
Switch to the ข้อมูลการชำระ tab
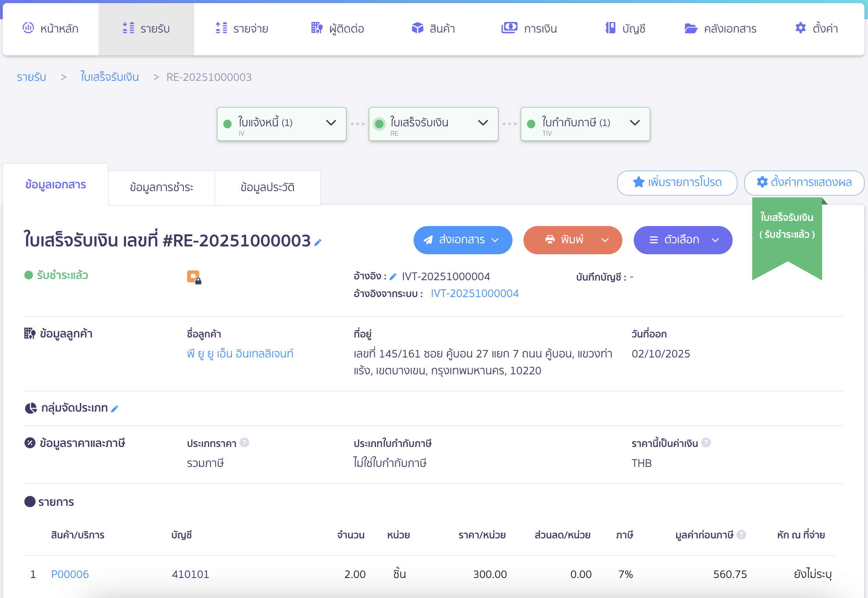point(161,187)
